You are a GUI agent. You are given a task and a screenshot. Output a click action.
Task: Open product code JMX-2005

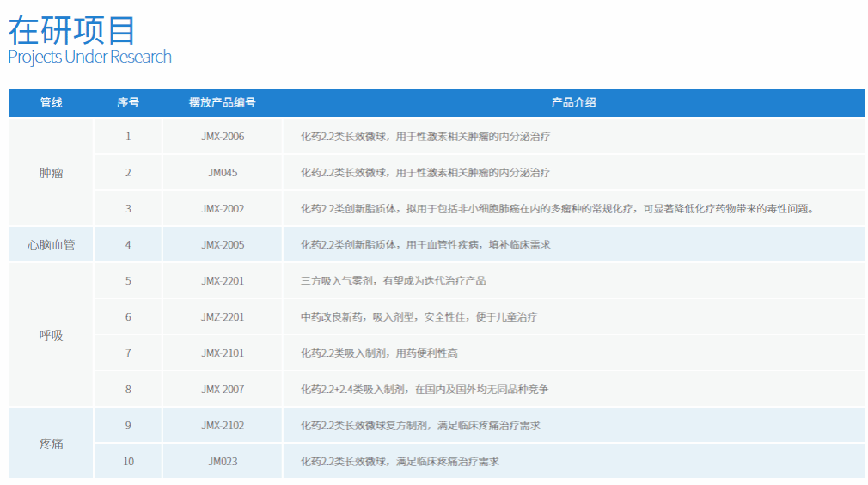coord(223,245)
